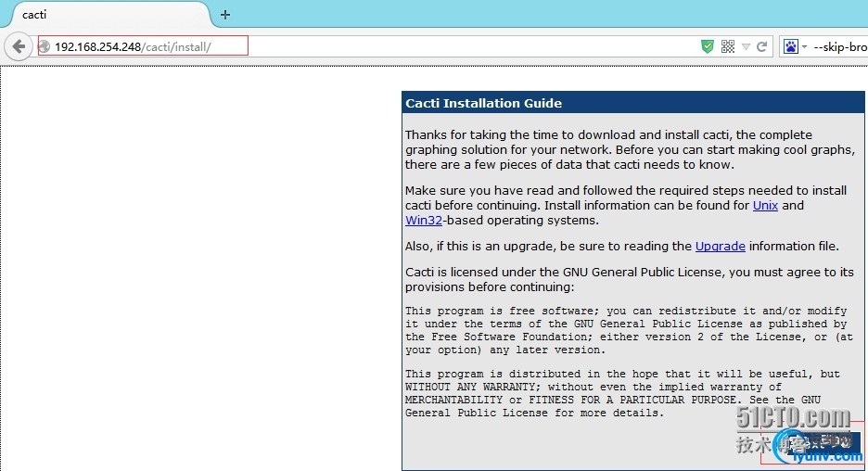868x471 pixels.
Task: Click the 'Cacti is licensed under the GNU' sentence
Action: pyautogui.click(x=630, y=279)
